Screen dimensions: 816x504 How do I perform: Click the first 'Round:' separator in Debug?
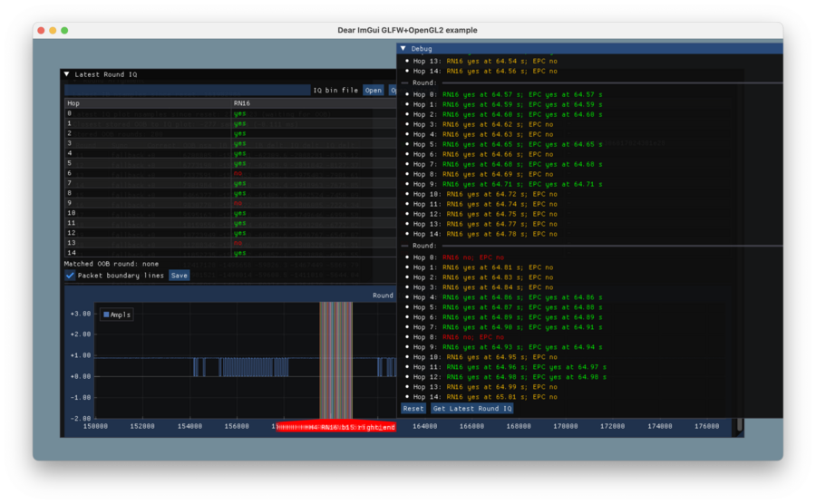click(x=424, y=83)
